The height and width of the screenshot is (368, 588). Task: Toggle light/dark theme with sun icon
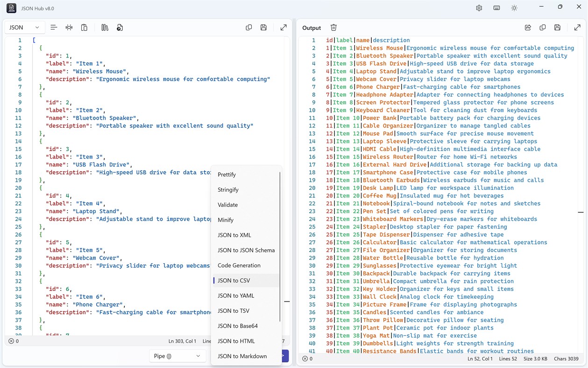[514, 8]
